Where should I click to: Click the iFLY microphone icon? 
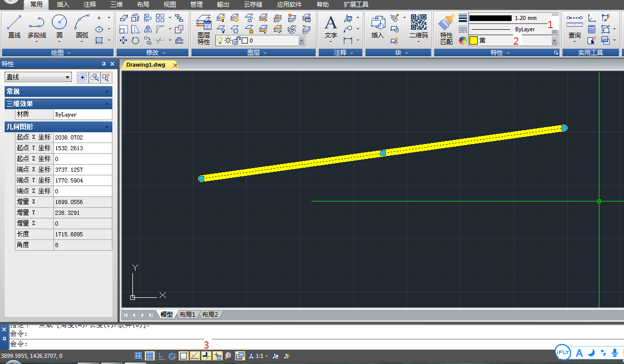pyautogui.click(x=614, y=353)
